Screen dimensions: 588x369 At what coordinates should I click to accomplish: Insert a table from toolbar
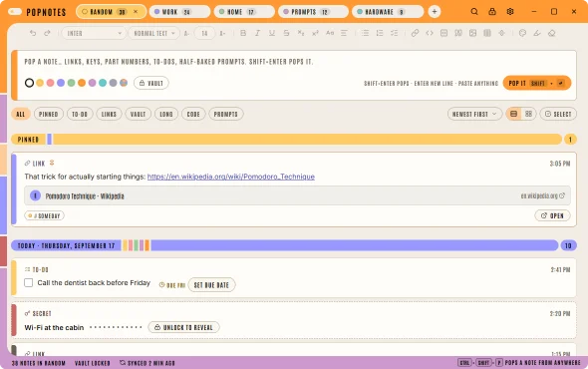click(x=487, y=33)
